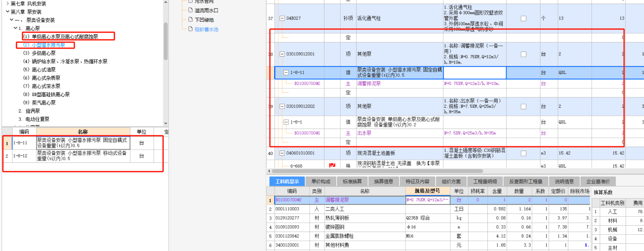Open the 特征及内容 tab
This screenshot has height=251, width=644.
pyautogui.click(x=417, y=181)
